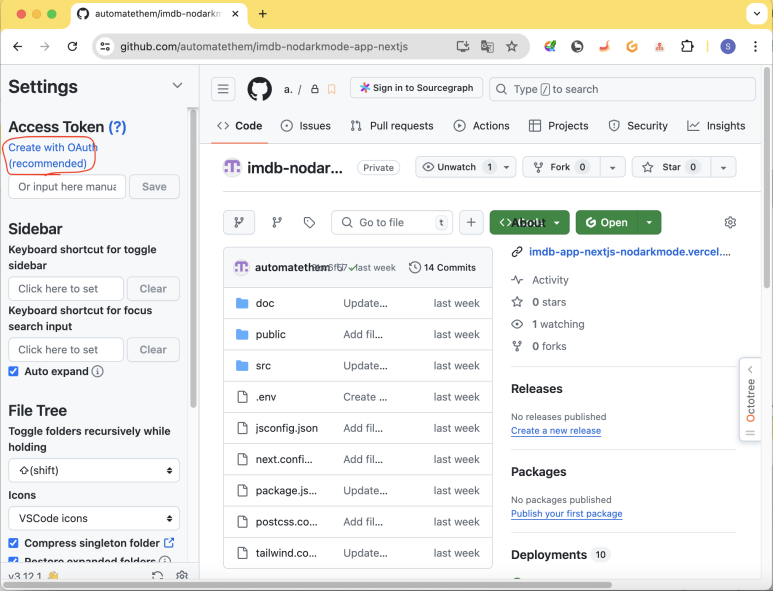Screen dimensions: 773x591
Task: Open the Star lists dropdown arrow
Action: [723, 167]
